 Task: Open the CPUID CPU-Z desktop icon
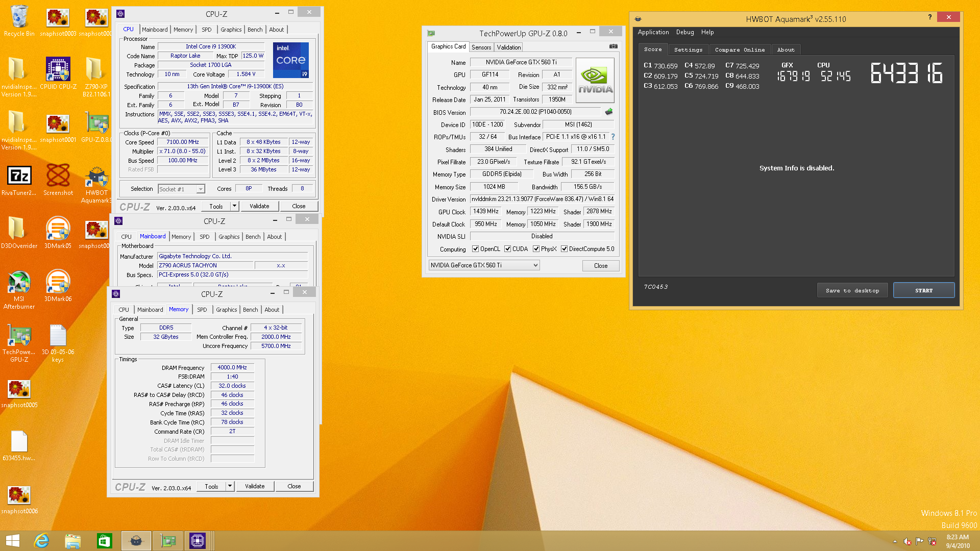pos(58,73)
